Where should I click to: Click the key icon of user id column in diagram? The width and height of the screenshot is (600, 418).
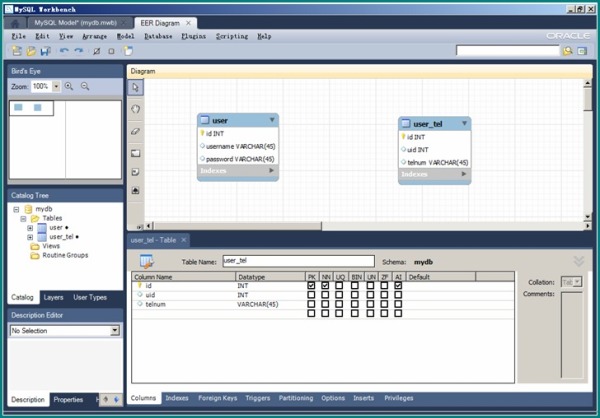(202, 133)
